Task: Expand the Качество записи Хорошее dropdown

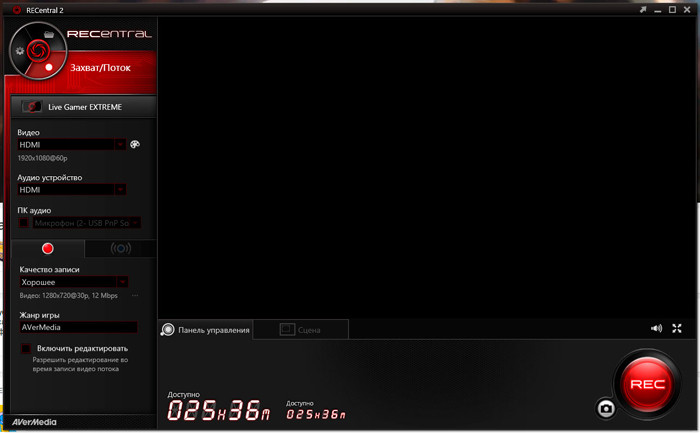Action: (122, 282)
